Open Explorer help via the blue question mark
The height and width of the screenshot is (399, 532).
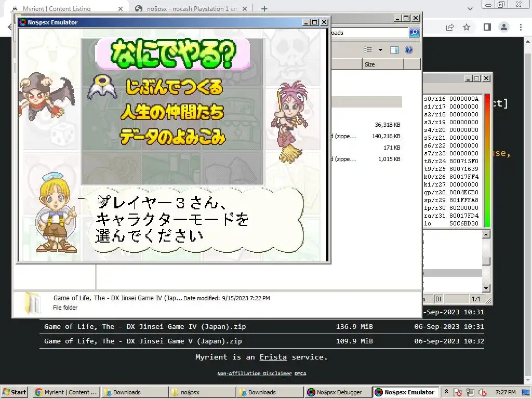click(x=409, y=50)
